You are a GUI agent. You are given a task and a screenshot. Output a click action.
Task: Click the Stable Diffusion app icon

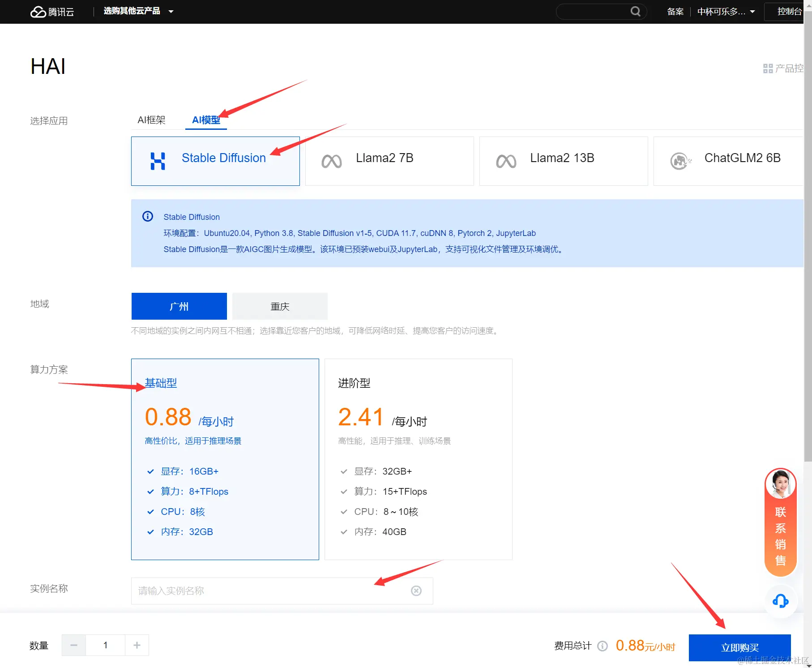[158, 161]
